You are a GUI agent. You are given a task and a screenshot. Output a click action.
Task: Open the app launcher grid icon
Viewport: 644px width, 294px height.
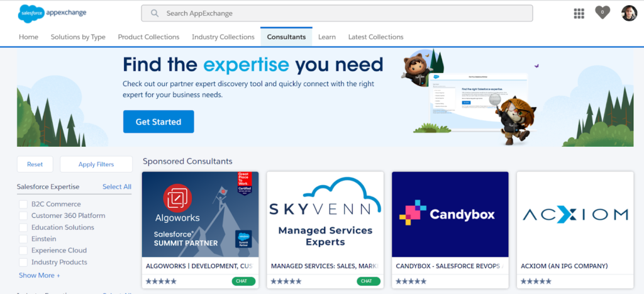pos(579,13)
